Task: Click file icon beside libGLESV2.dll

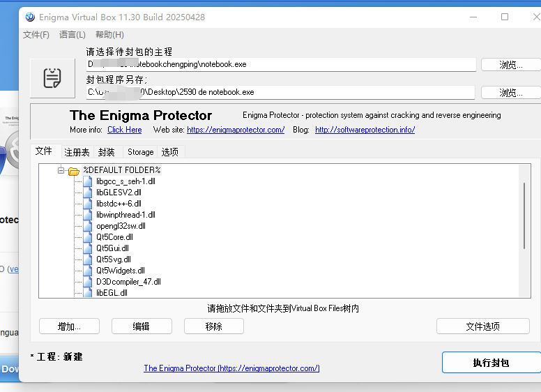Action: pyautogui.click(x=88, y=193)
